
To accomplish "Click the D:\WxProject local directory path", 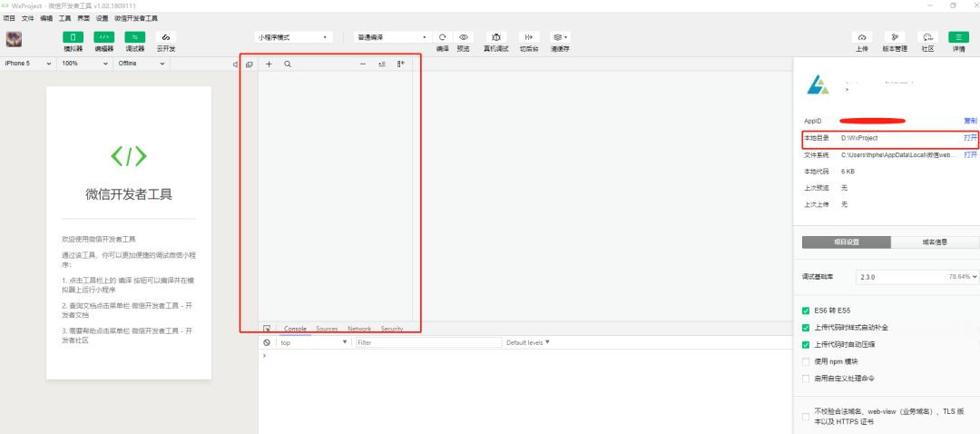I will (x=859, y=138).
